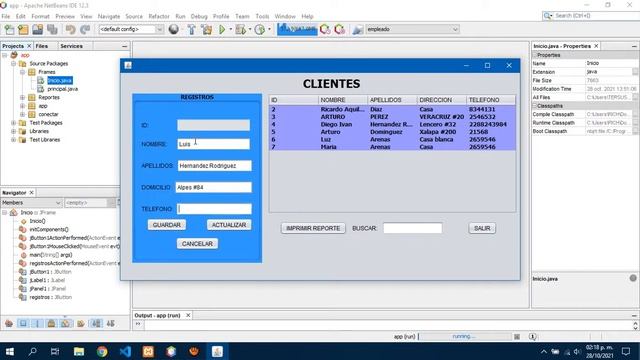The image size is (640, 360).
Task: Open the Refactor menu
Action: point(159,16)
